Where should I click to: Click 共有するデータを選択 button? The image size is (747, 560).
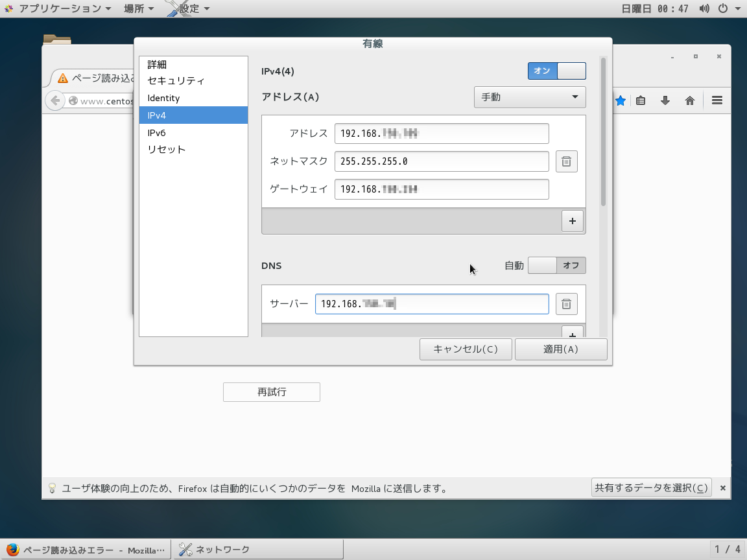651,488
